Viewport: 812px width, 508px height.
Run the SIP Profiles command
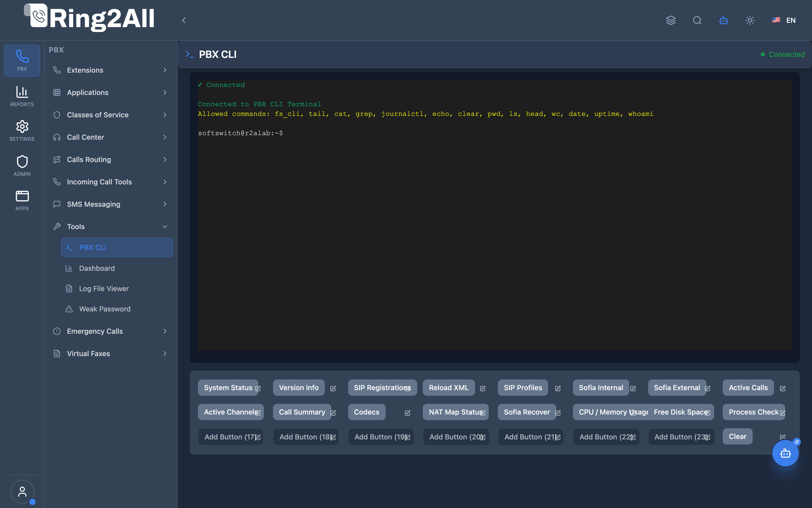(523, 388)
